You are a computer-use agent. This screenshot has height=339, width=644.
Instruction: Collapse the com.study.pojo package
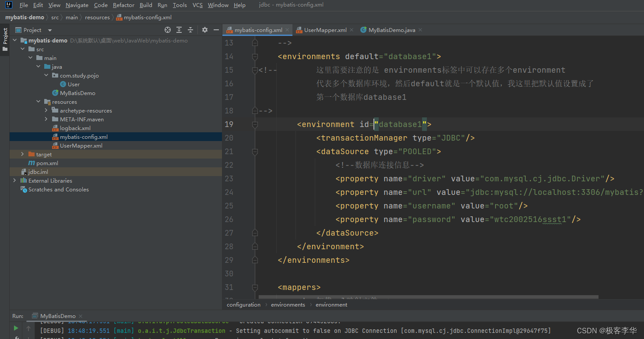pos(46,75)
